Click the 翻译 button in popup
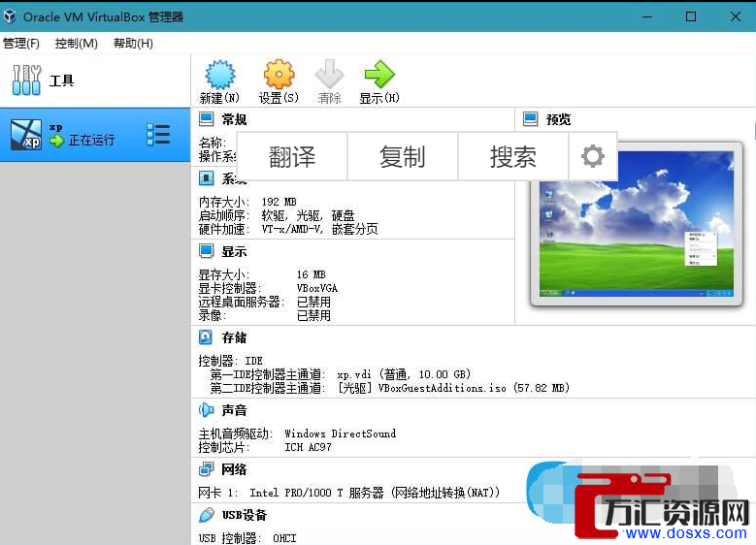The width and height of the screenshot is (756, 545). pos(292,156)
